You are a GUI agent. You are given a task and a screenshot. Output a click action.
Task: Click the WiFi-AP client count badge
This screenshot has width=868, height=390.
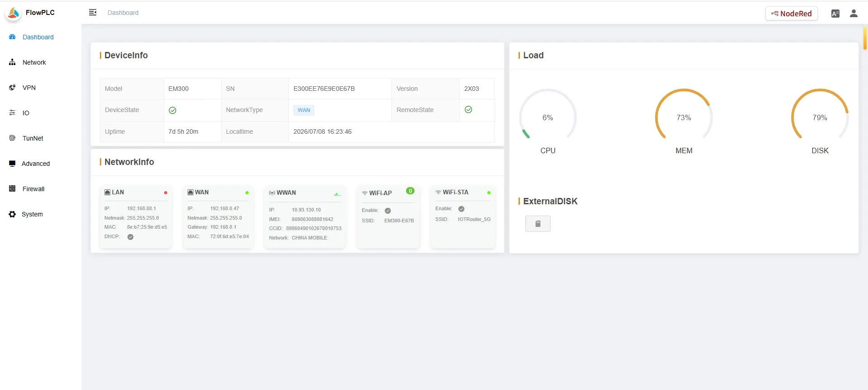(410, 191)
